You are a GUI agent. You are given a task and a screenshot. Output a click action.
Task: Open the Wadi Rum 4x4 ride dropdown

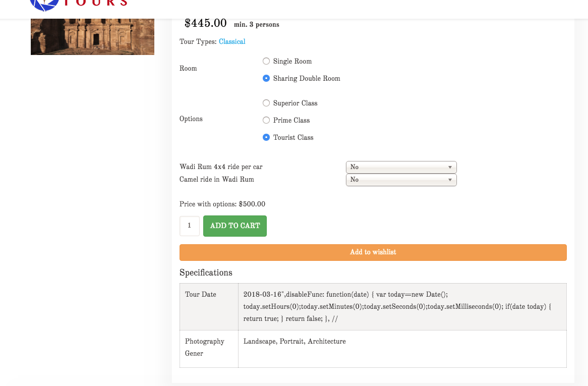(x=401, y=167)
